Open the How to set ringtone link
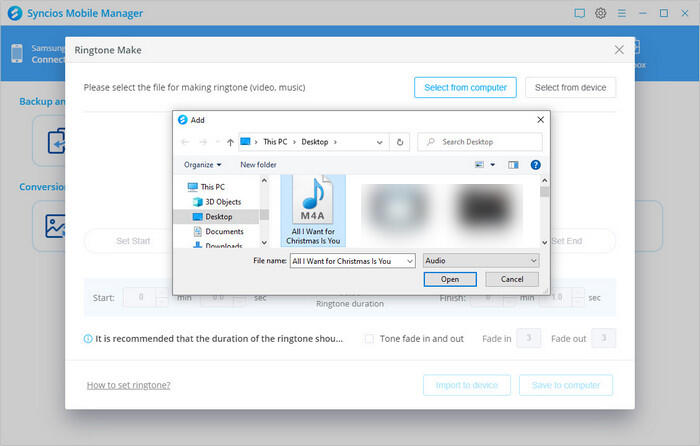The width and height of the screenshot is (700, 446). [128, 385]
